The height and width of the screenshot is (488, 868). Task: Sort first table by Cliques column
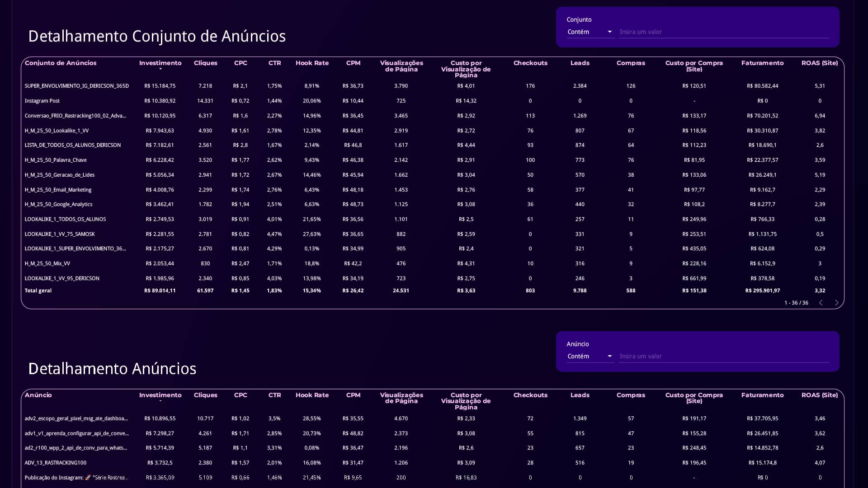[x=205, y=63]
